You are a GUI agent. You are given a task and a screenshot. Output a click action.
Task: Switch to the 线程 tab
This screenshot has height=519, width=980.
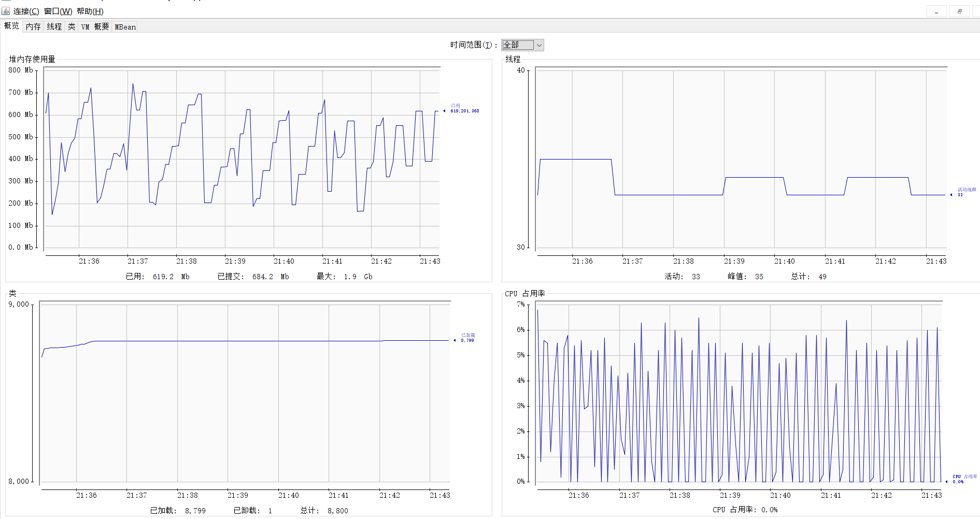[54, 26]
